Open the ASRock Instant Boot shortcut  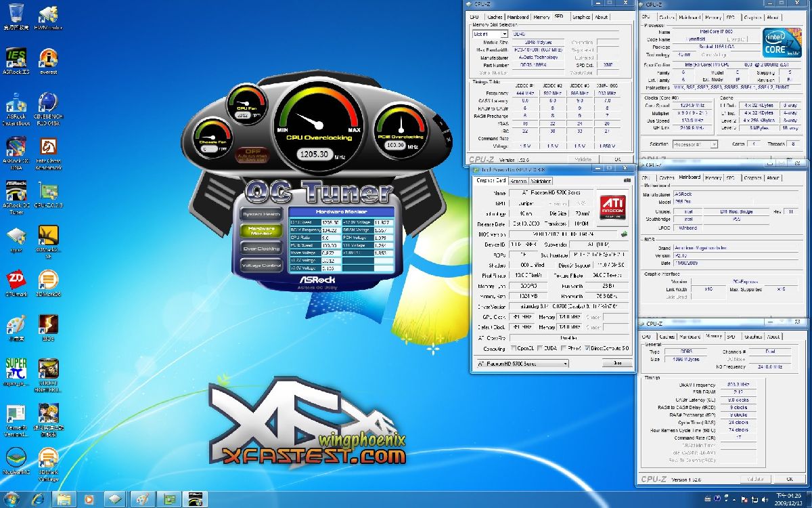click(x=16, y=108)
